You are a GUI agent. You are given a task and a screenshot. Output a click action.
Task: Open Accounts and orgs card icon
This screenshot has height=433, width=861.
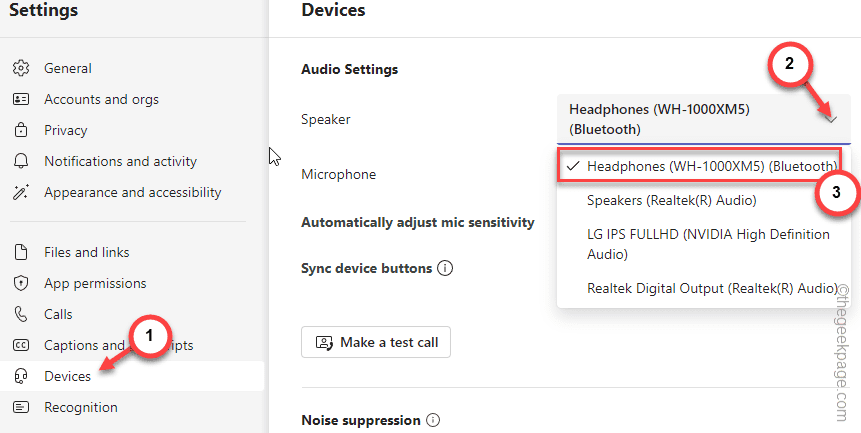pos(21,99)
